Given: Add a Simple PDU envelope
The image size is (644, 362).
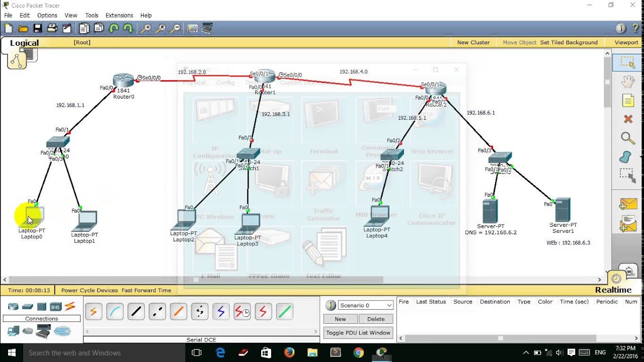Looking at the screenshot, I should click(628, 204).
